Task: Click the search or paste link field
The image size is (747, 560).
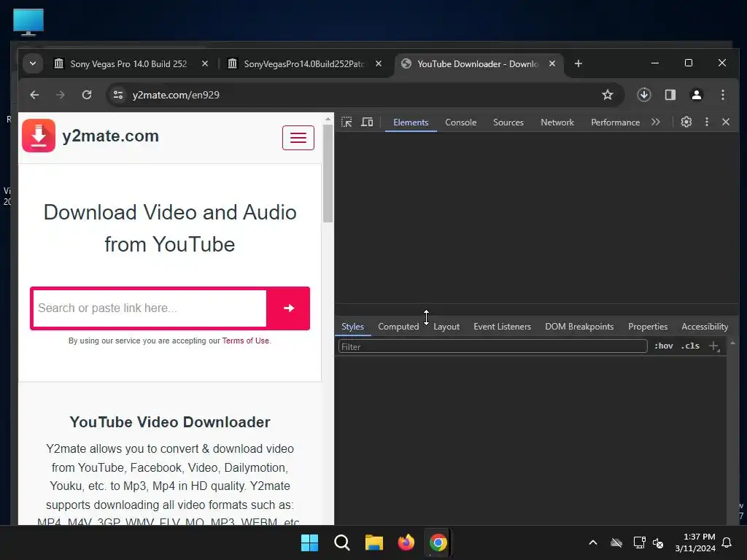Action: coord(150,308)
